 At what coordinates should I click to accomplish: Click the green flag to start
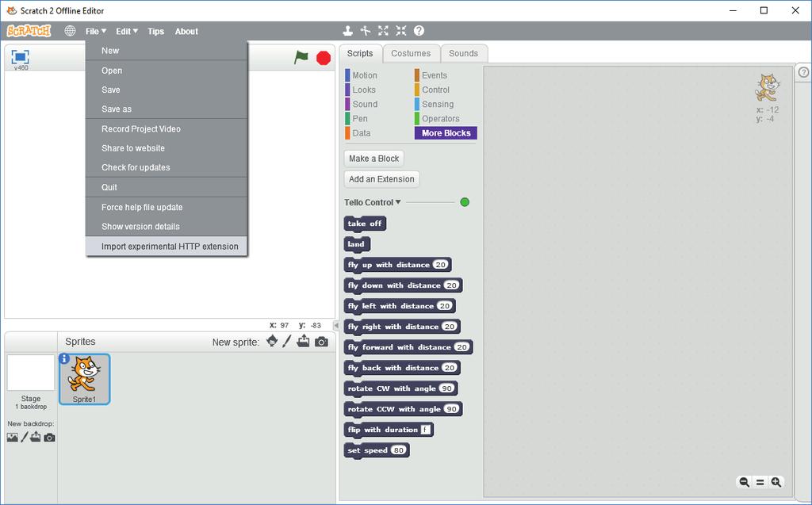click(301, 58)
